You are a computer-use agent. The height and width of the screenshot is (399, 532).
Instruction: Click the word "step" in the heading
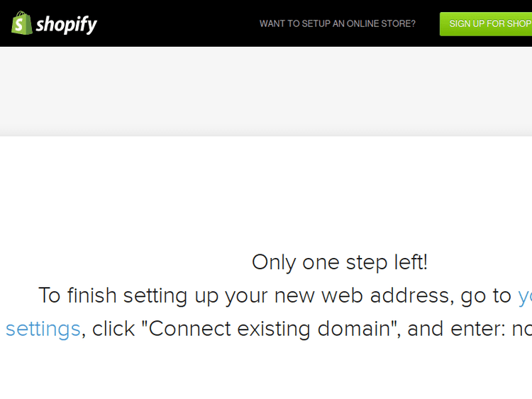click(x=367, y=262)
